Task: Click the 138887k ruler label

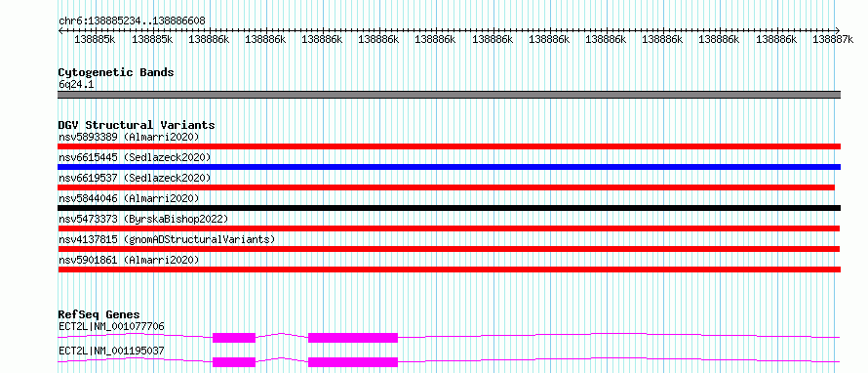Action: pos(833,40)
